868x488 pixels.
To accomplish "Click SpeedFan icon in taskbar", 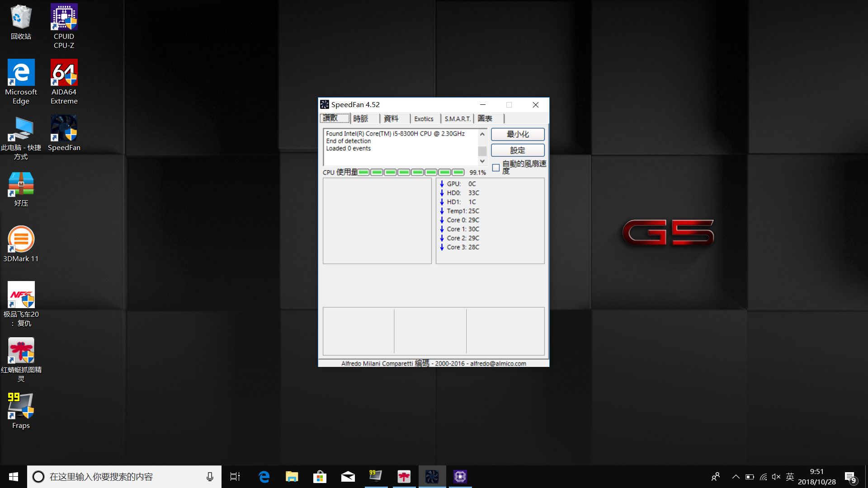I will 432,476.
